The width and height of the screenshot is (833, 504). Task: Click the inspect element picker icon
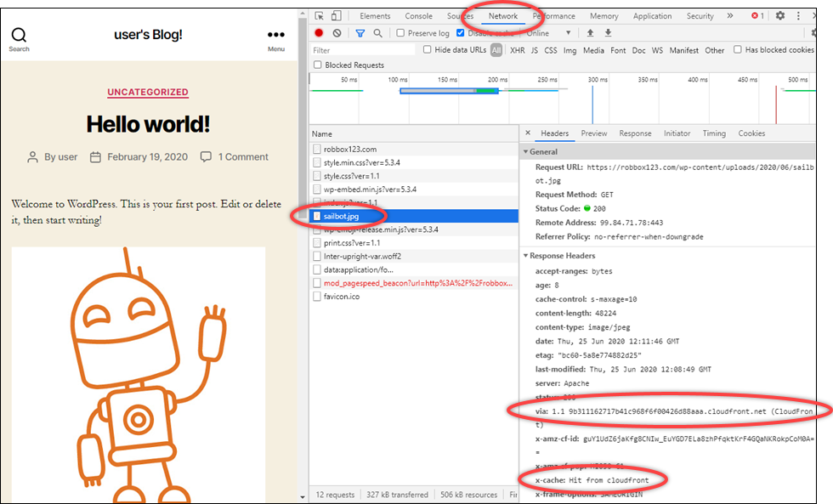(x=320, y=16)
